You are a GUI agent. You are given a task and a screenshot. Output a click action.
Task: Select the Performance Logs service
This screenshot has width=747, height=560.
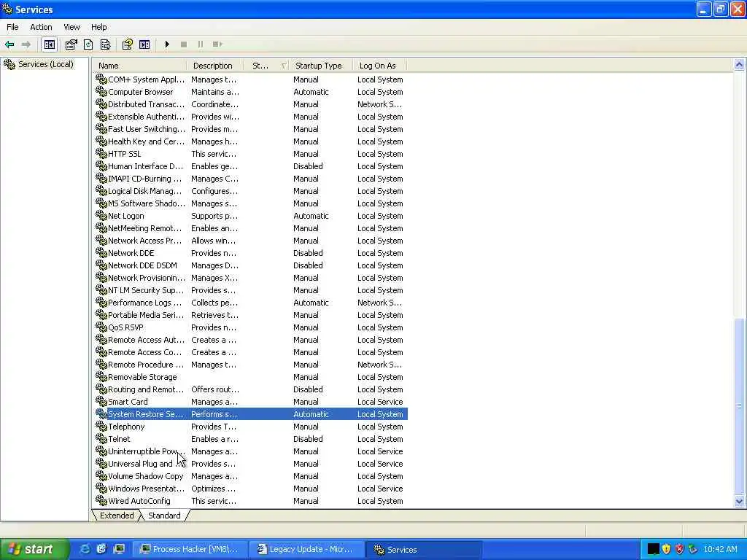[251, 303]
